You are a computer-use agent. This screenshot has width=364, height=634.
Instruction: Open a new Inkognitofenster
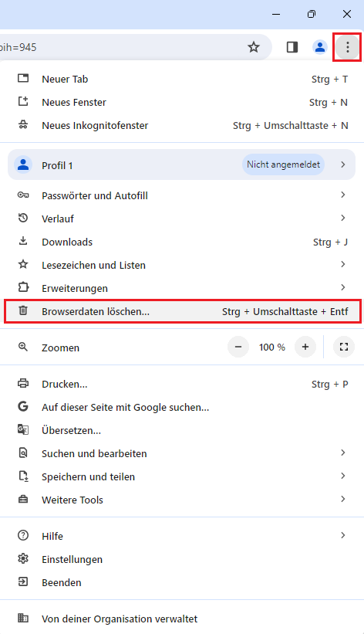[182, 125]
